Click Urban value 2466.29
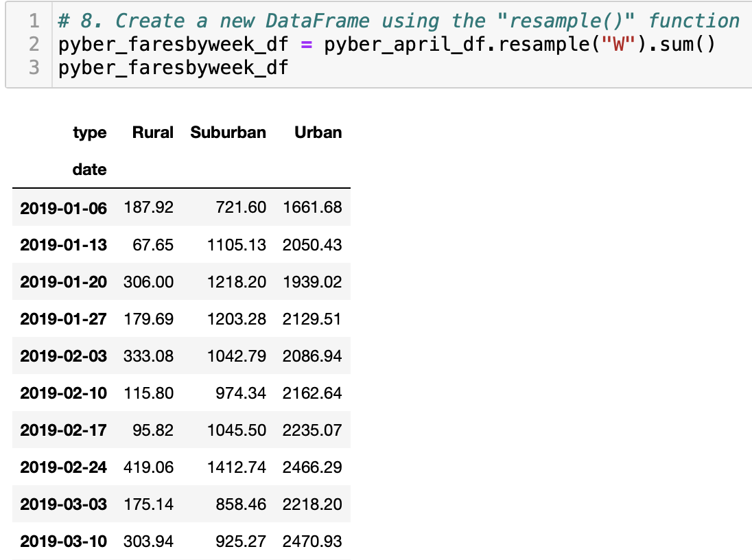 312,467
